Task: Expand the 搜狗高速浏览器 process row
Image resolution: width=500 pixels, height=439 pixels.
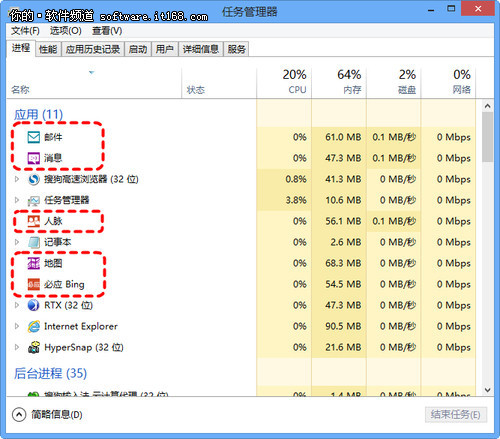Action: click(x=17, y=179)
